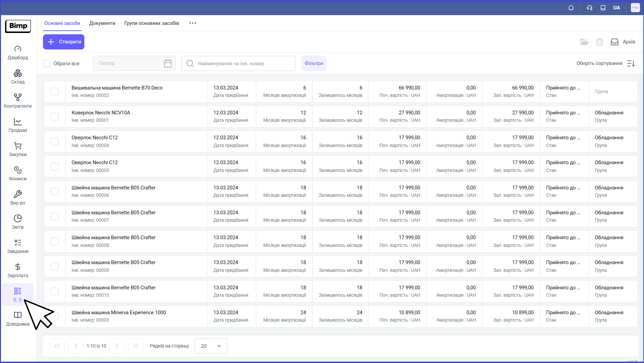Viewport: 644px width, 363px height.
Task: Open the support headset icon
Action: pos(590,8)
